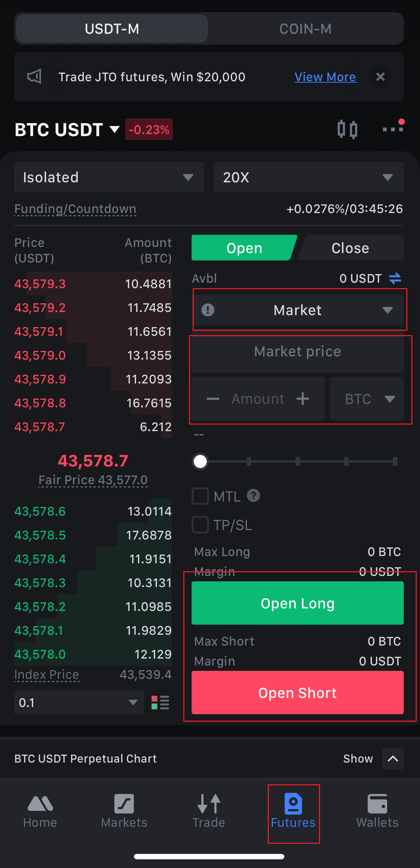The image size is (420, 868).
Task: Enable the MTL checkbox
Action: (x=200, y=496)
